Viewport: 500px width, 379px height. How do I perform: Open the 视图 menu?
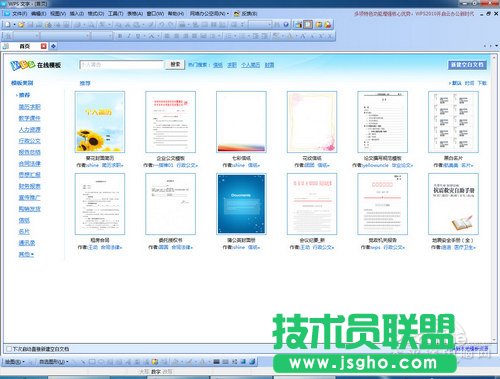(x=58, y=14)
